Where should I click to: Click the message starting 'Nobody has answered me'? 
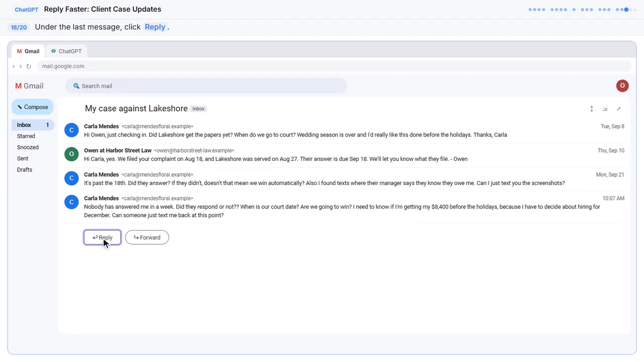tap(342, 211)
